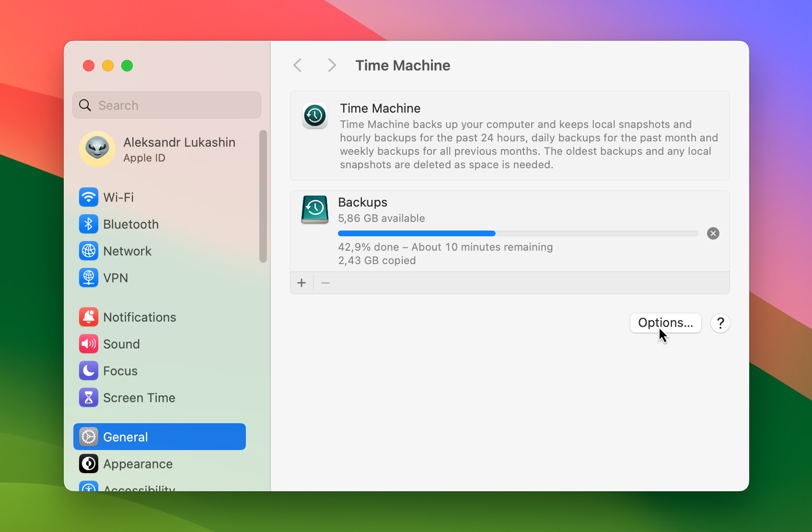
Task: Click the sidebar vertical scrollbar
Action: pos(263,196)
